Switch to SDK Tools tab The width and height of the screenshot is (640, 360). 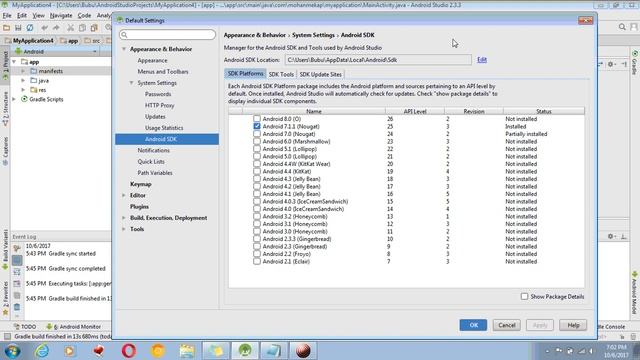(x=281, y=74)
